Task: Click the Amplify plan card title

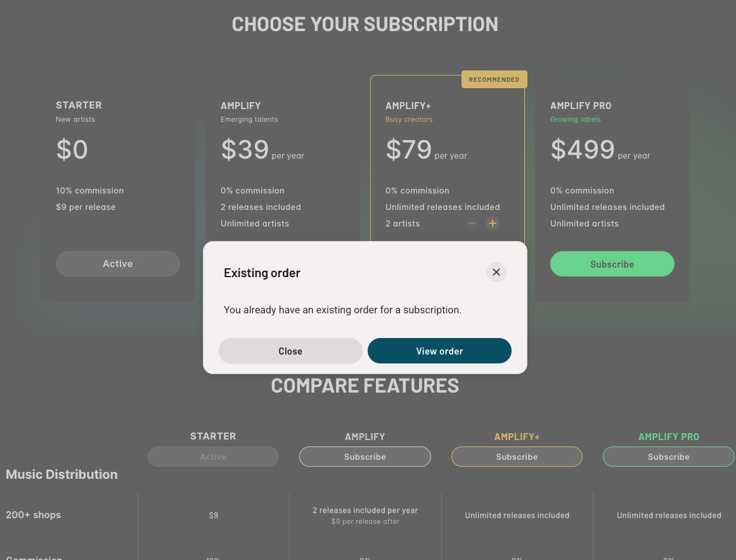Action: coord(241,106)
